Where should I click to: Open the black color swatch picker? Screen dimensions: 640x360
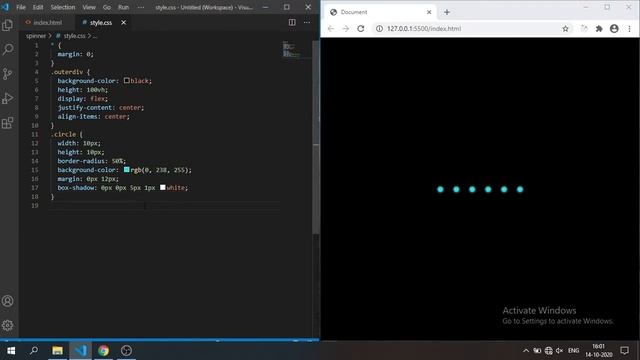pos(127,80)
